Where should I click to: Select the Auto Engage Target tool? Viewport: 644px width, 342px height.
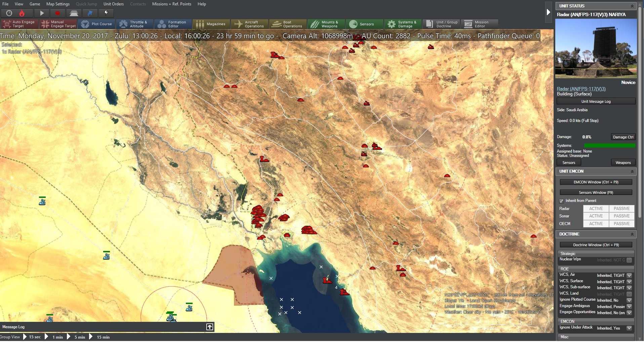point(19,24)
